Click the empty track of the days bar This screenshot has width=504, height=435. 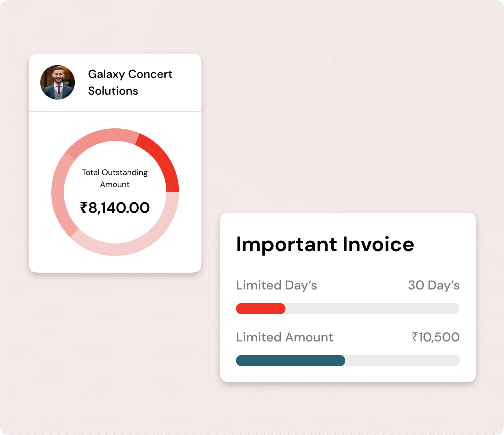[x=372, y=309]
